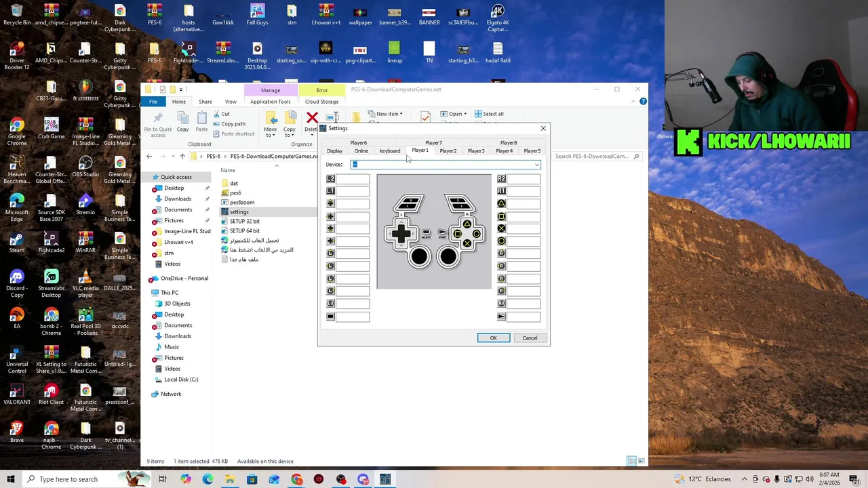Select the Cross button mapping icon
The image size is (868, 488).
(501, 228)
